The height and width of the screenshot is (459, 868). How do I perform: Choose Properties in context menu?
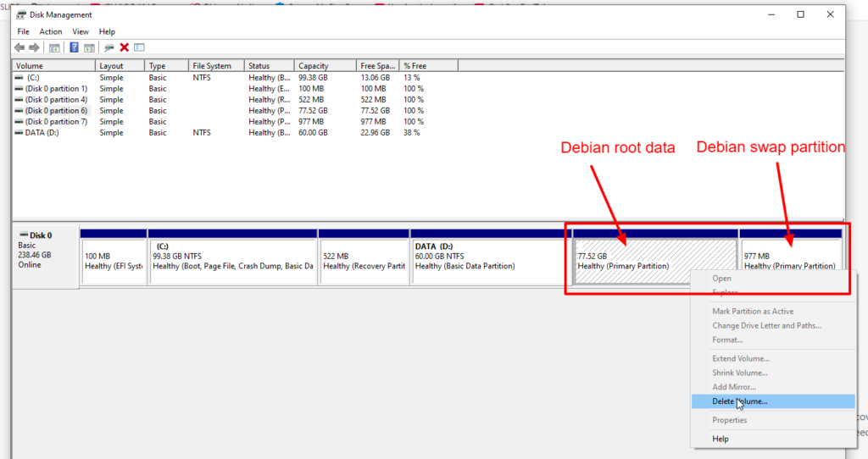[x=773, y=420]
